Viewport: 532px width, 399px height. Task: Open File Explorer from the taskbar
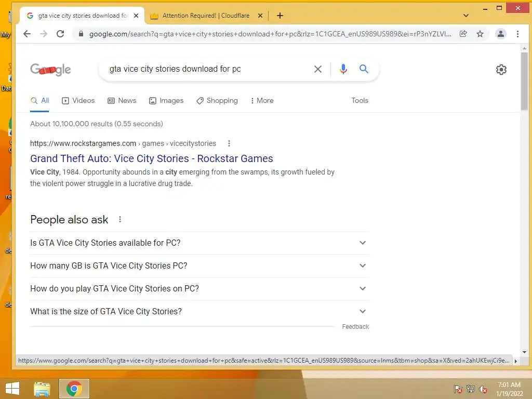click(x=42, y=389)
